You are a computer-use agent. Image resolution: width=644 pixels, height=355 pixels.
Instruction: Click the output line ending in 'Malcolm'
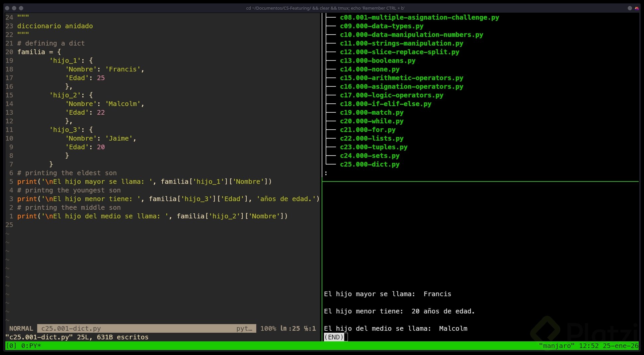click(396, 328)
